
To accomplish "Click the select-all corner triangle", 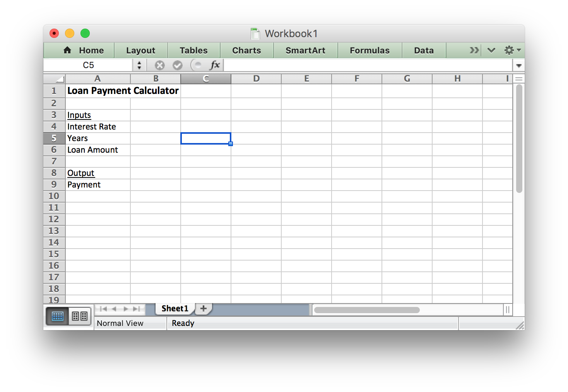I will [x=60, y=79].
